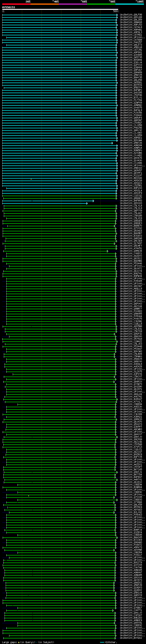Image resolution: width=146 pixels, height=644 pixels.
Task: Open hit UniRef100_B4FRM3
Action: click(x=131, y=201)
